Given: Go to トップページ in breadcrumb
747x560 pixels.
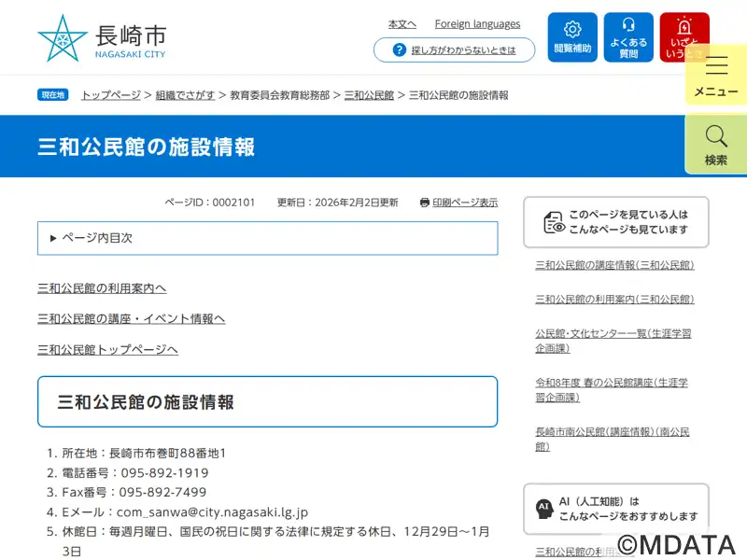Looking at the screenshot, I should [x=110, y=95].
